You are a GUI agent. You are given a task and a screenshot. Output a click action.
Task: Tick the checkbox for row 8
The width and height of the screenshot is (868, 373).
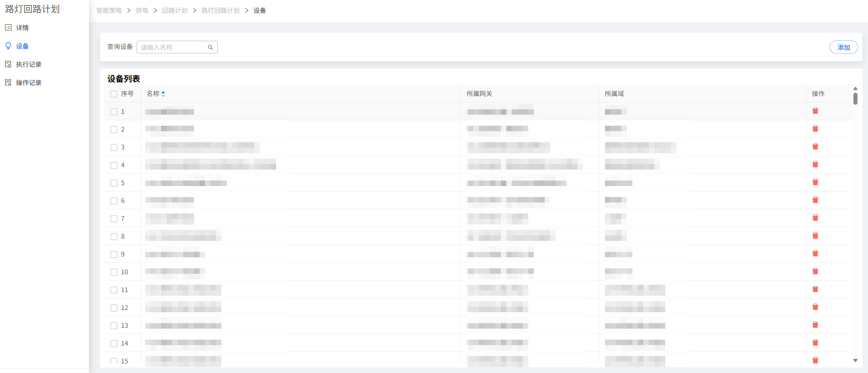114,236
